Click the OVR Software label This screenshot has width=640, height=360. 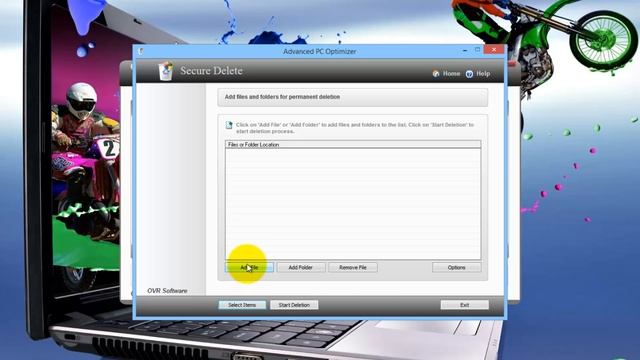[x=167, y=291]
